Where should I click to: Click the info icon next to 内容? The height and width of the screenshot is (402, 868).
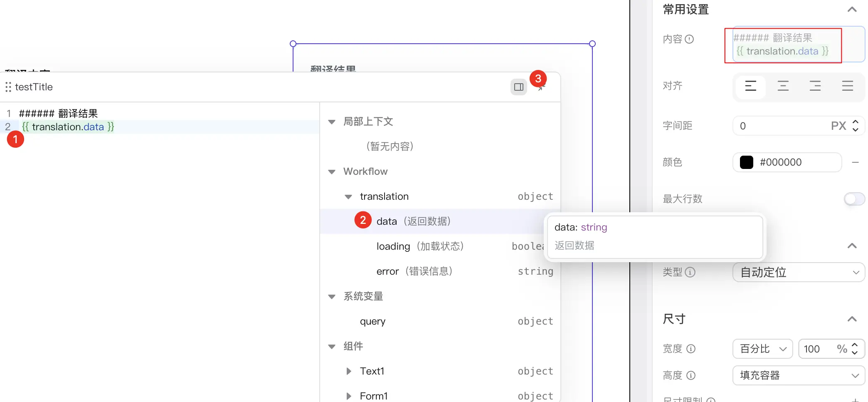689,39
